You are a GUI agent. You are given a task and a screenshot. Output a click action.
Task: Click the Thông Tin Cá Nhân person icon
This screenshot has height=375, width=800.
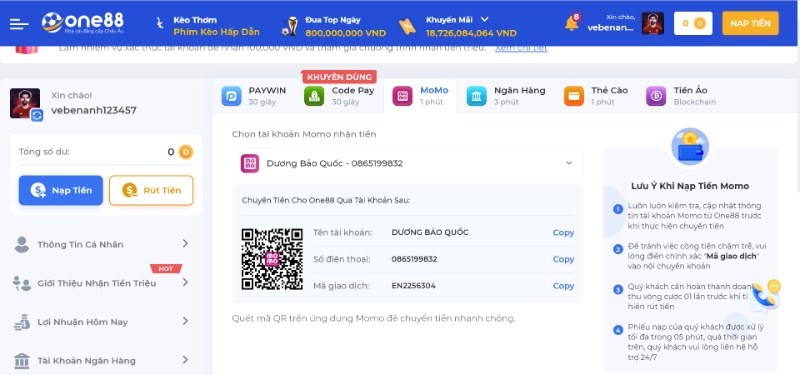22,244
